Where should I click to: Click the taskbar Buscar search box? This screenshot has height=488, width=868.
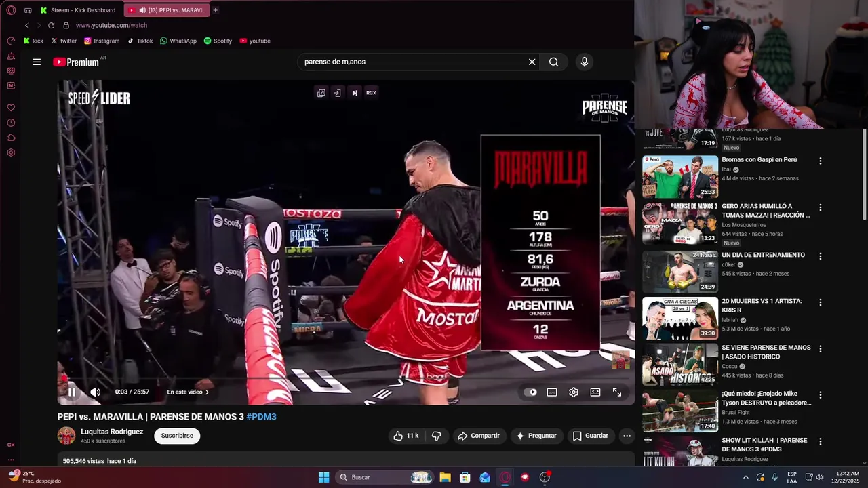tap(385, 477)
